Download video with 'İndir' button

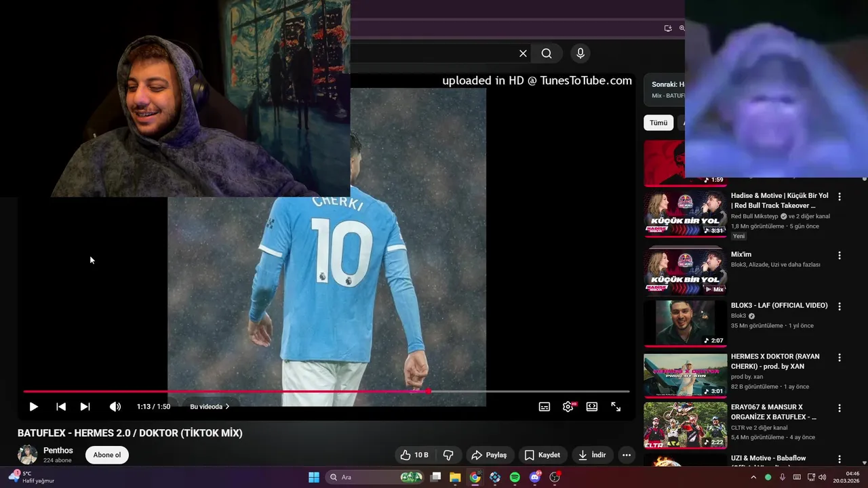(x=592, y=455)
